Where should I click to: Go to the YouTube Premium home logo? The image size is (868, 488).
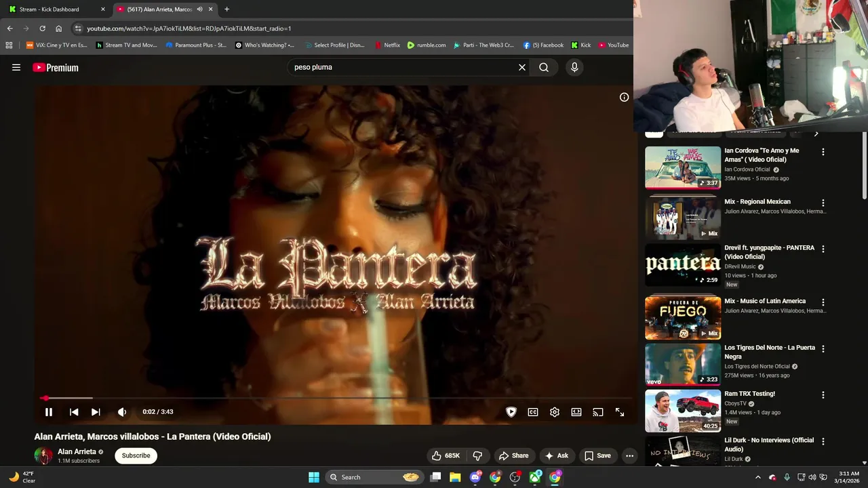pyautogui.click(x=56, y=67)
